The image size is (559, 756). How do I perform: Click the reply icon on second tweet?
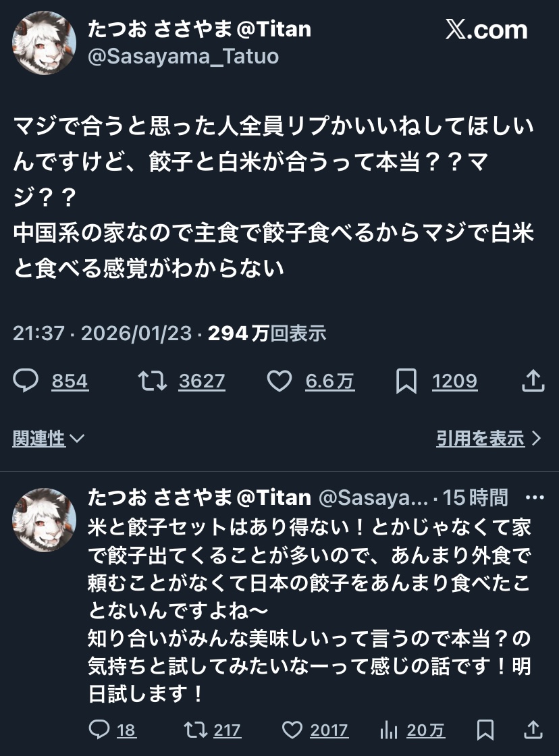tap(99, 730)
